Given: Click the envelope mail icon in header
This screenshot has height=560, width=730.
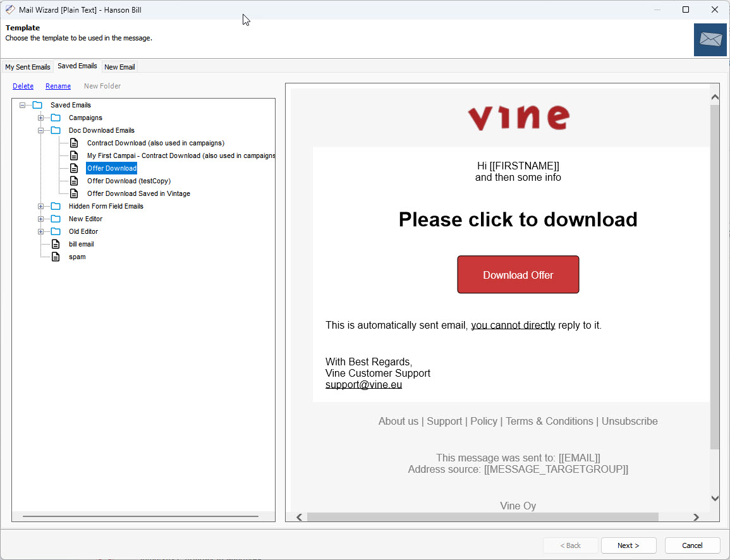Looking at the screenshot, I should (710, 40).
